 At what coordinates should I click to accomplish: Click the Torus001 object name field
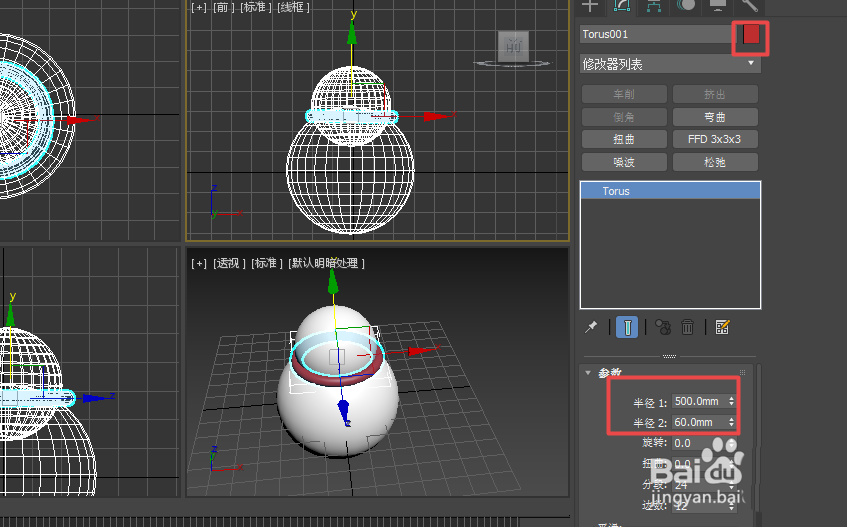656,34
